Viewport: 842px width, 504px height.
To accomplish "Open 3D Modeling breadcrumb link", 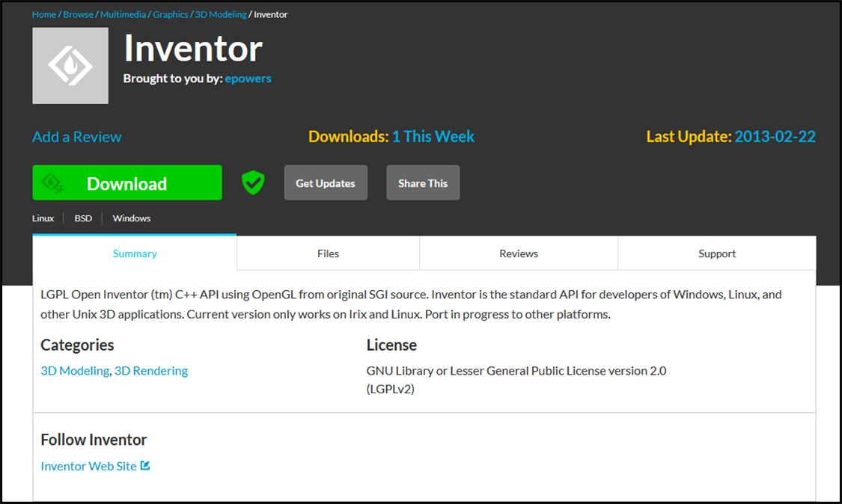I will click(221, 14).
